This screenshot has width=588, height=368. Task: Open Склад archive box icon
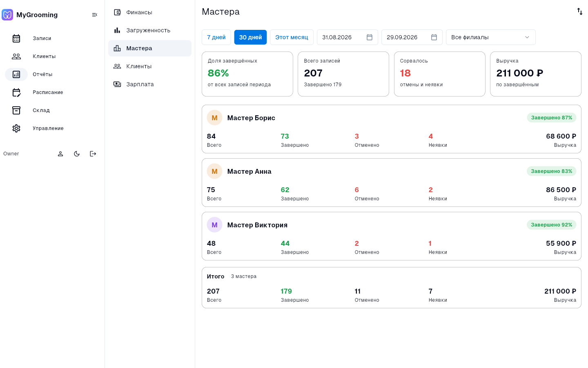(x=16, y=110)
